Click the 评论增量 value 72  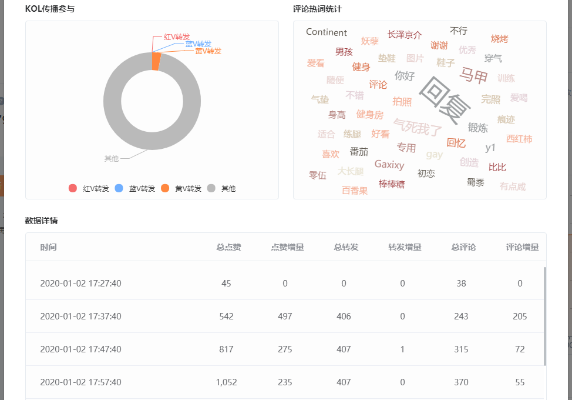tap(520, 349)
